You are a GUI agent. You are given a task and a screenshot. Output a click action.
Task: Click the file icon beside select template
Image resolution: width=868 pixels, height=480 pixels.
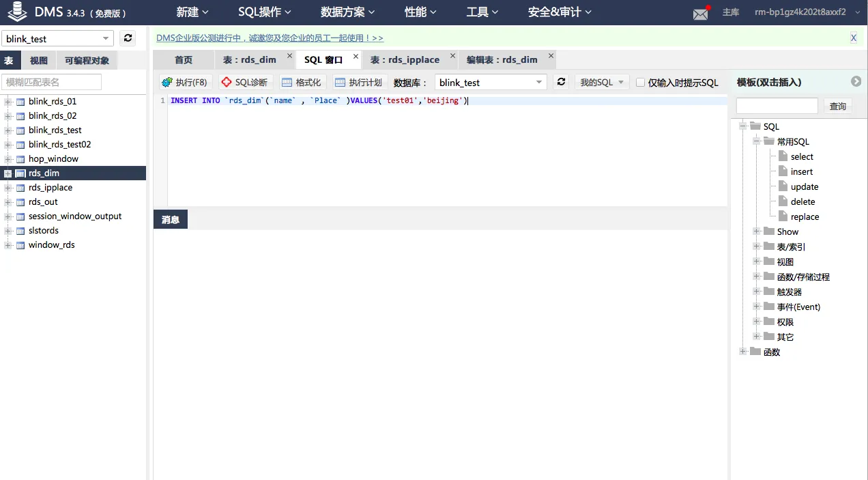click(783, 156)
